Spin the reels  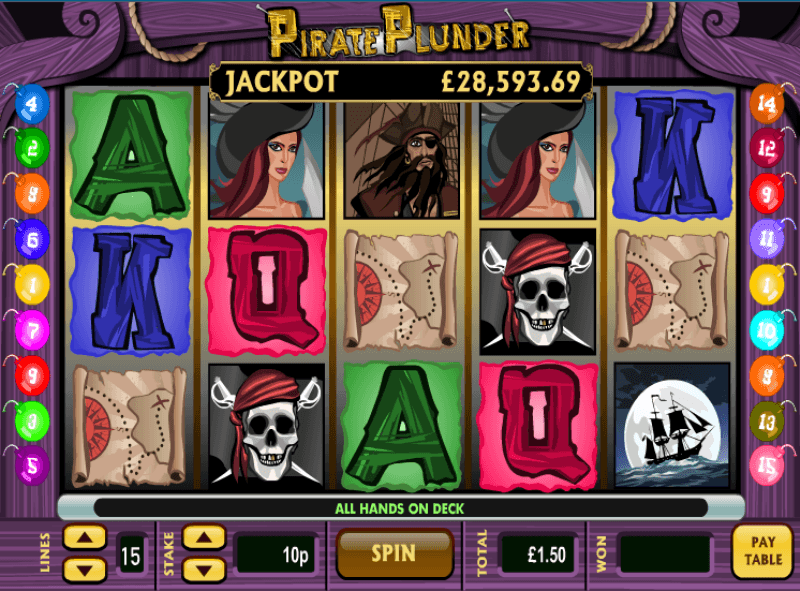tap(394, 554)
